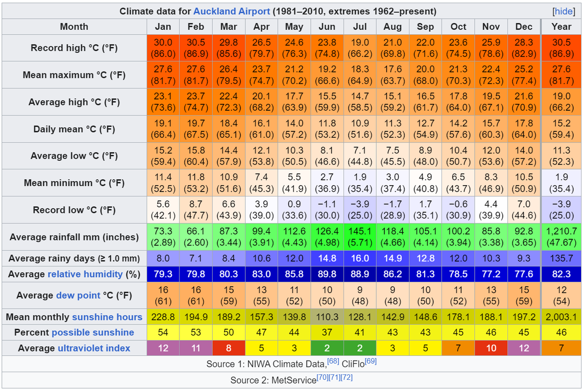Select the Month column header
The height and width of the screenshot is (392, 585).
pyautogui.click(x=74, y=26)
